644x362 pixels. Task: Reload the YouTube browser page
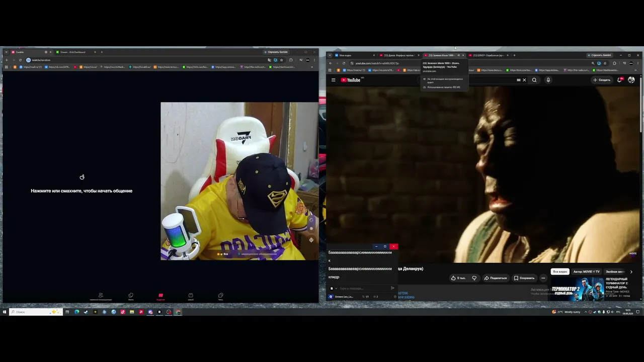(344, 63)
